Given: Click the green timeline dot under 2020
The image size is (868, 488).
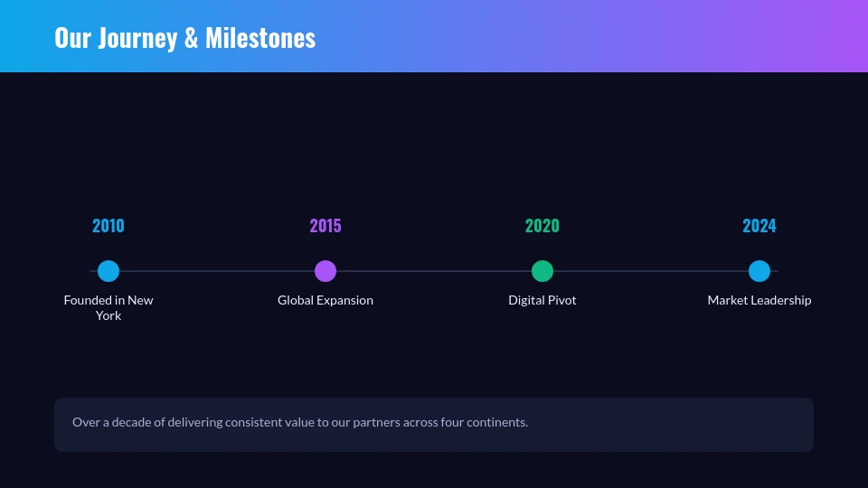Looking at the screenshot, I should (542, 271).
